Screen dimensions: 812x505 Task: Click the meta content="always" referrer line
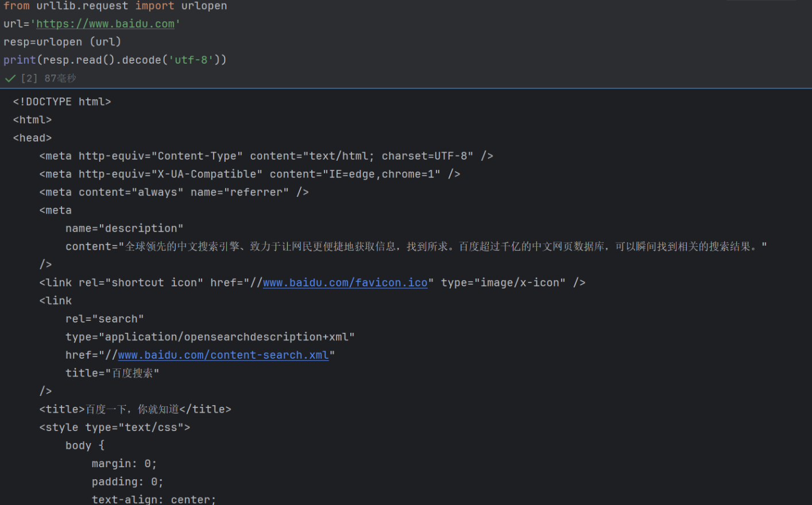pos(174,192)
